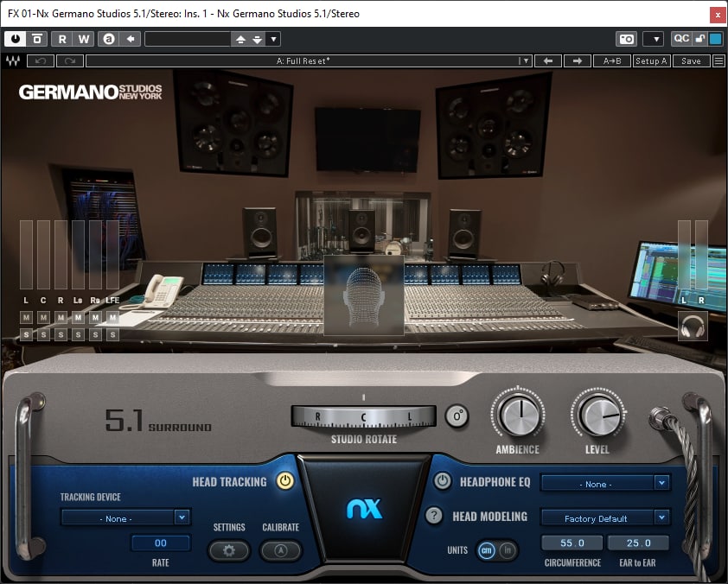Image resolution: width=728 pixels, height=584 pixels.
Task: Mute the LFE channel
Action: (112, 318)
